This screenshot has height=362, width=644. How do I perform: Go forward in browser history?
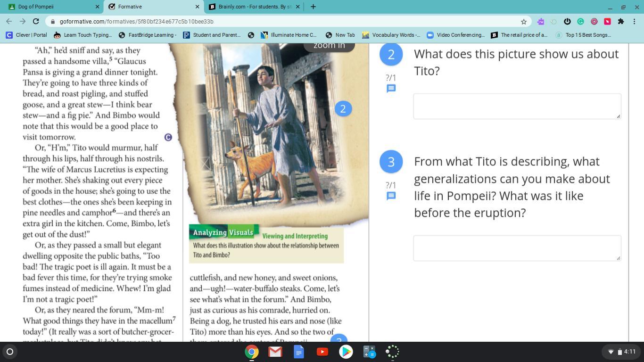coord(23,21)
